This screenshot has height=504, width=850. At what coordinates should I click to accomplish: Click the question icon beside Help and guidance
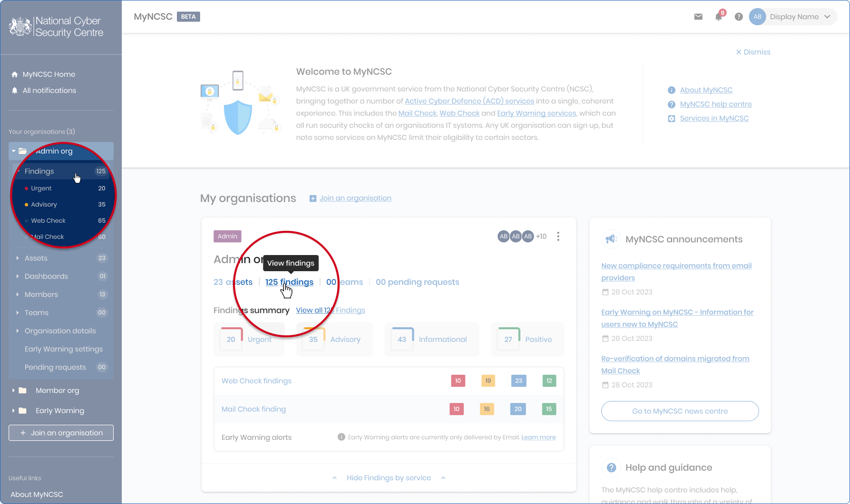[611, 468]
